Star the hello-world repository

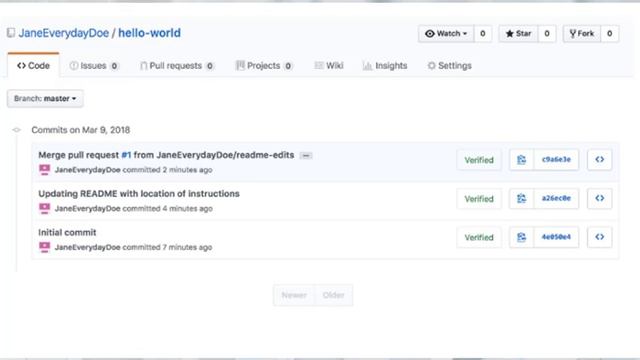tap(518, 34)
